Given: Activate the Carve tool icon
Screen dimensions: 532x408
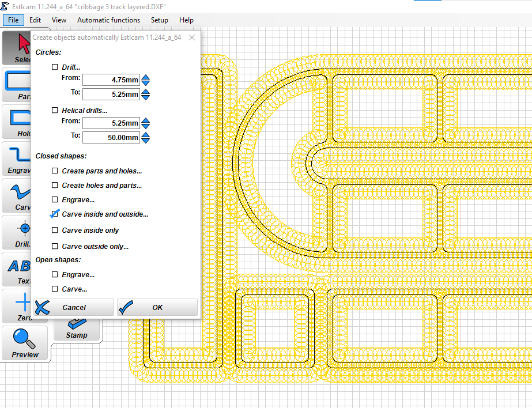Looking at the screenshot, I should 16,195.
